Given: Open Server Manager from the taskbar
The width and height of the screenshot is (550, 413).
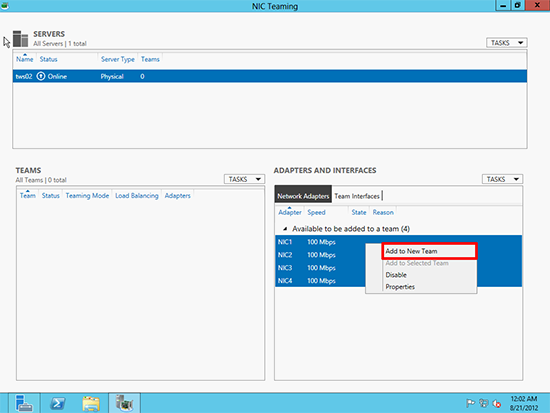Looking at the screenshot, I should tap(24, 403).
